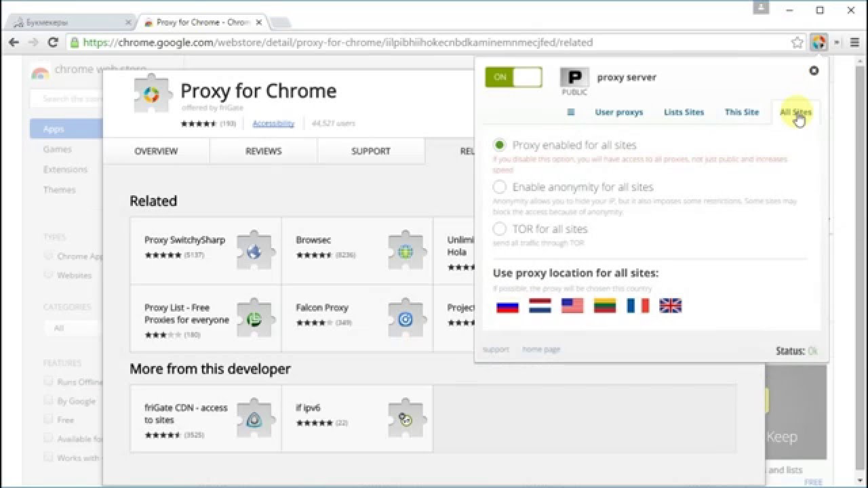868x488 pixels.
Task: Choose the United Kingdom flag proxy location
Action: point(670,306)
